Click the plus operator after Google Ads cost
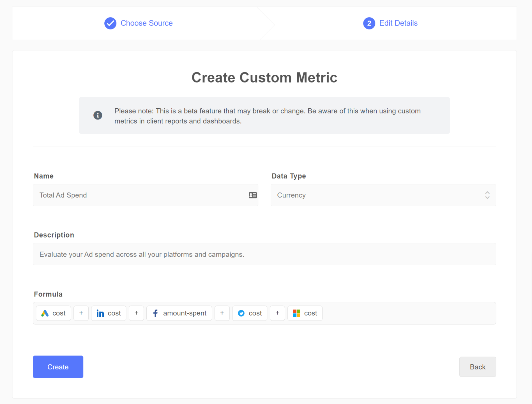This screenshot has width=532, height=404. click(81, 313)
